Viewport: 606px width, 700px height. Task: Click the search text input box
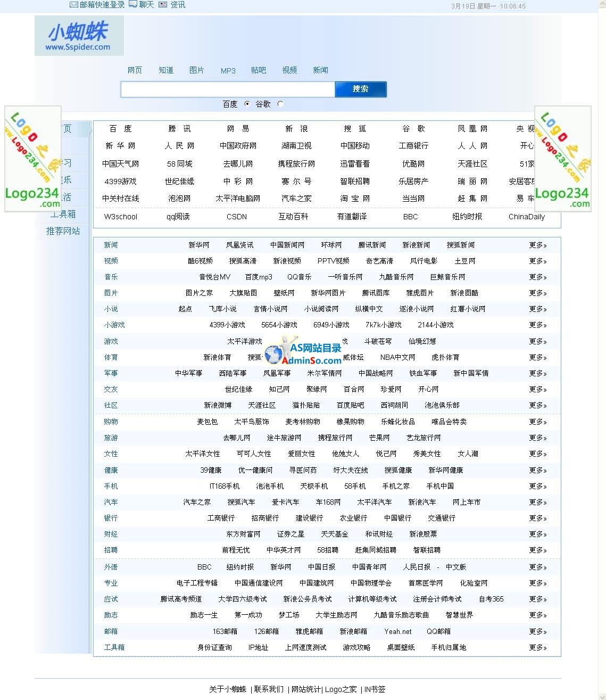[x=228, y=89]
